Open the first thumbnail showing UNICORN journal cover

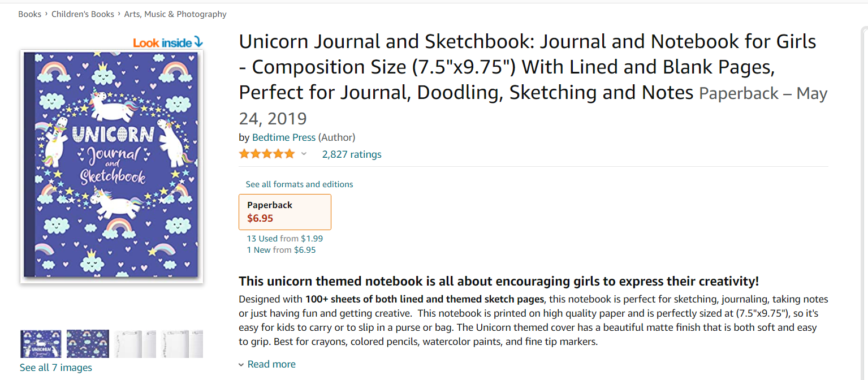(x=41, y=343)
